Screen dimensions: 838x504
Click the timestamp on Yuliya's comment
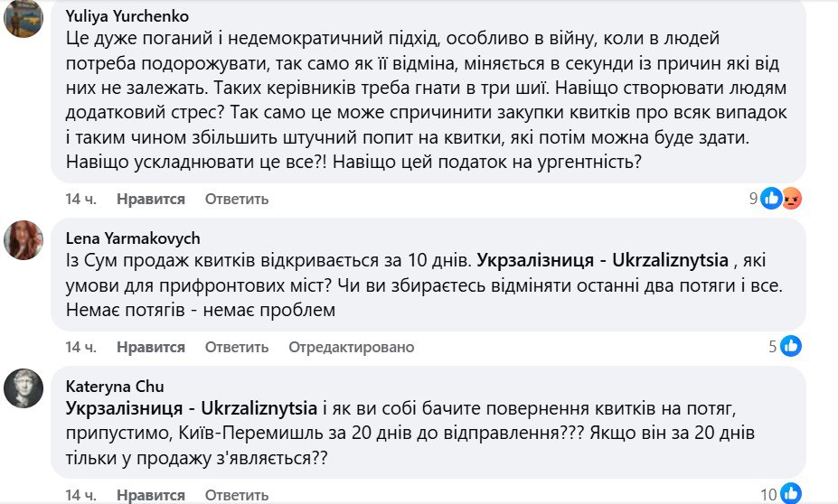(80, 199)
